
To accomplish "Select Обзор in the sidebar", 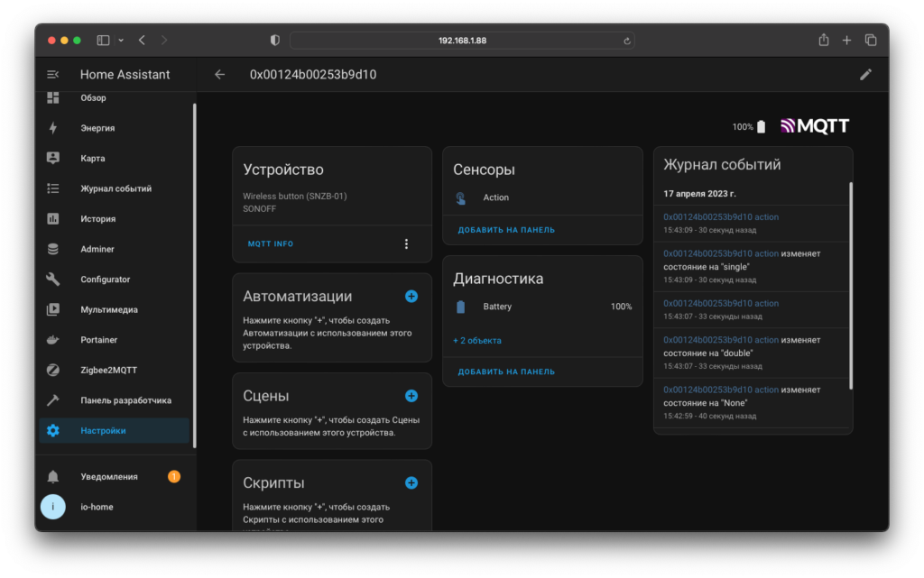I will pyautogui.click(x=115, y=97).
